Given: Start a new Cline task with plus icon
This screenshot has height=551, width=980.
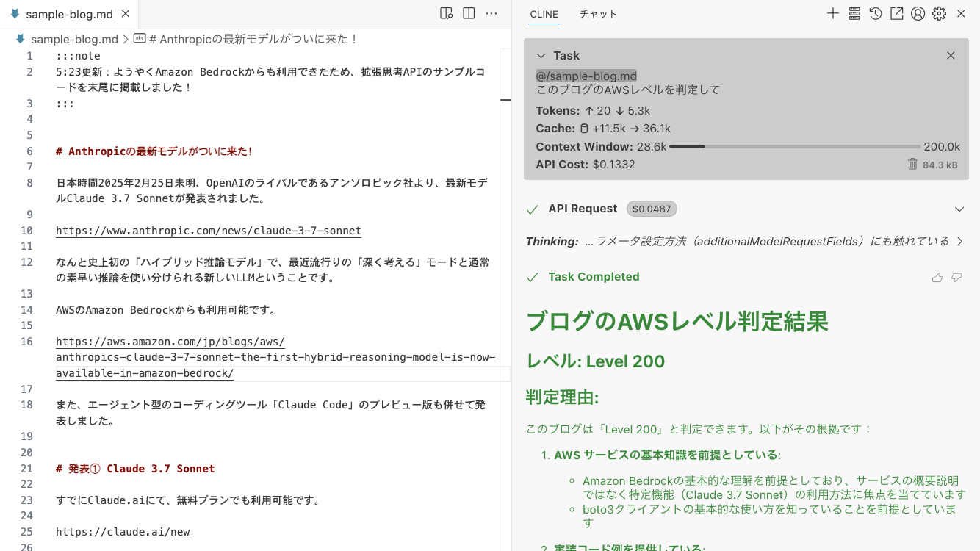Looking at the screenshot, I should (833, 13).
